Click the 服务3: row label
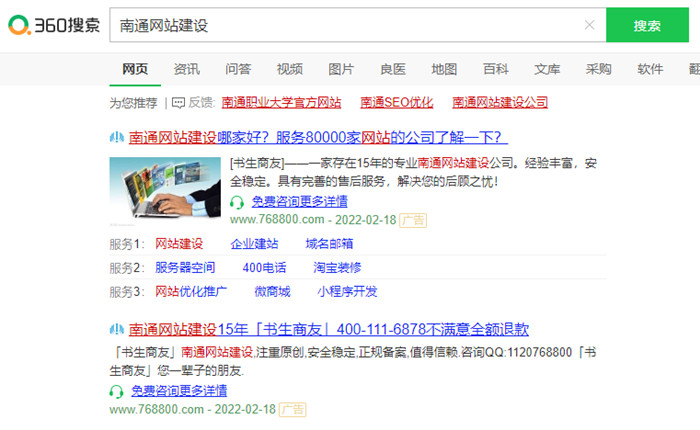The height and width of the screenshot is (430, 700). 127,292
